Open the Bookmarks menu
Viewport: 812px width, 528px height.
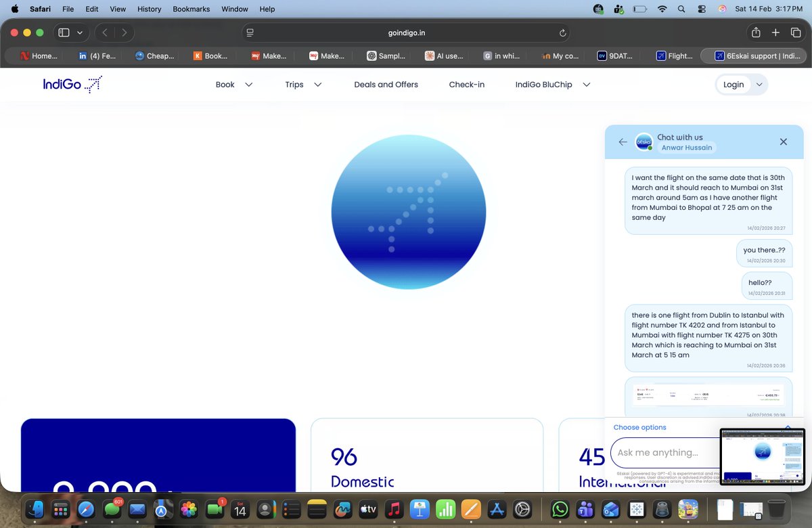coord(191,9)
